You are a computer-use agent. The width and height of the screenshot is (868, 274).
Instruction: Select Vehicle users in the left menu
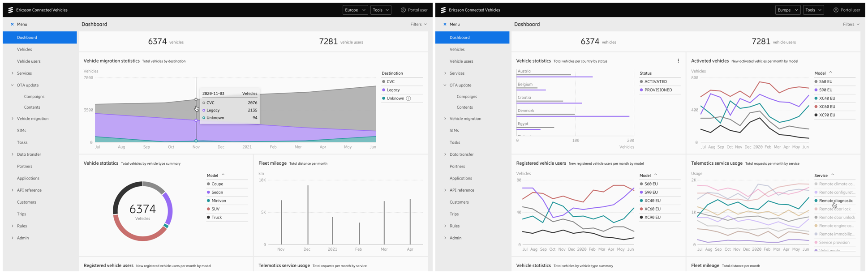[x=29, y=61]
